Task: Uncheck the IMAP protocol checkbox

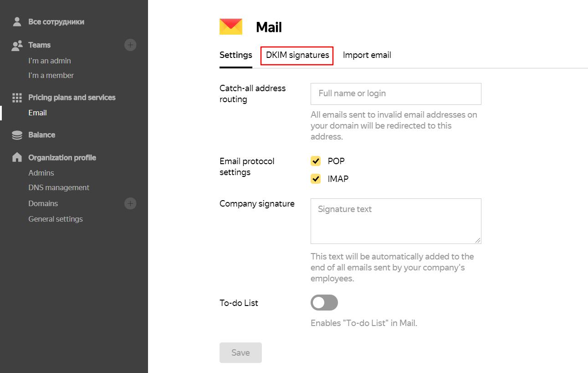Action: coord(316,179)
